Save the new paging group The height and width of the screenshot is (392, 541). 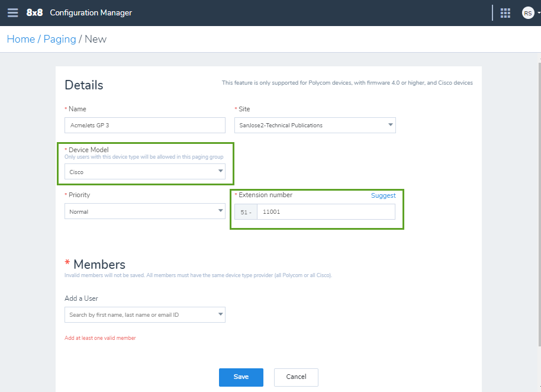coord(241,377)
